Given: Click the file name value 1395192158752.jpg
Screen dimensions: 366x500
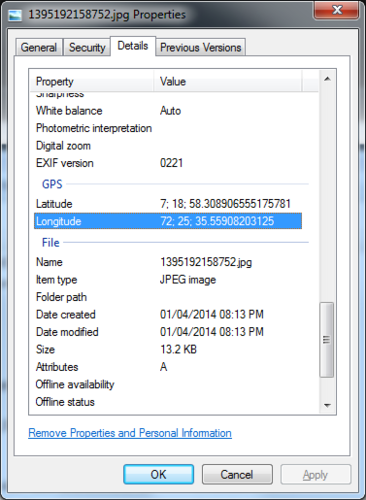Looking at the screenshot, I should pyautogui.click(x=206, y=262).
